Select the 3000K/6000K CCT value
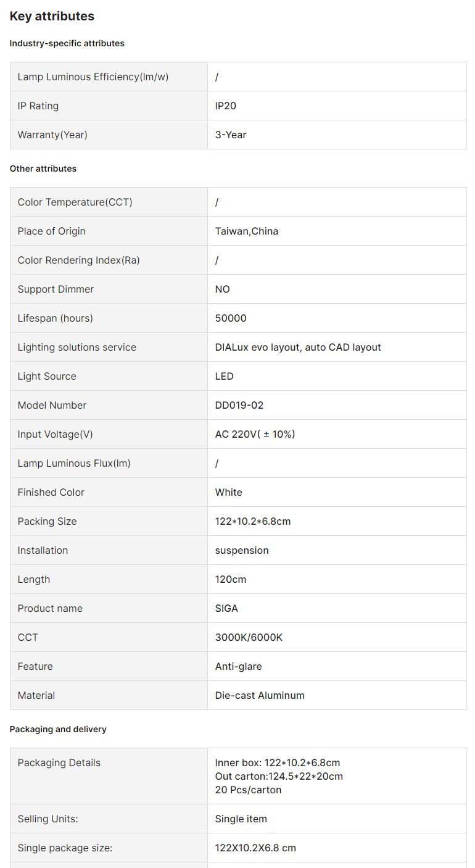 (249, 637)
